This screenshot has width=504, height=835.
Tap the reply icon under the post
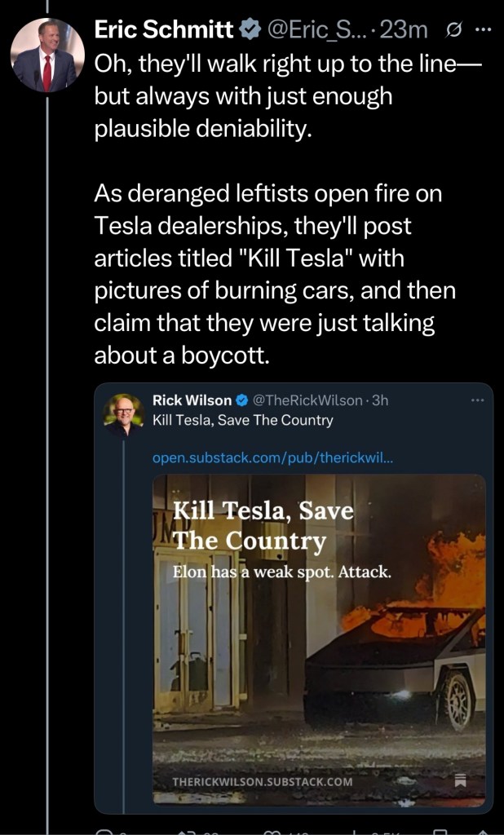(104, 831)
